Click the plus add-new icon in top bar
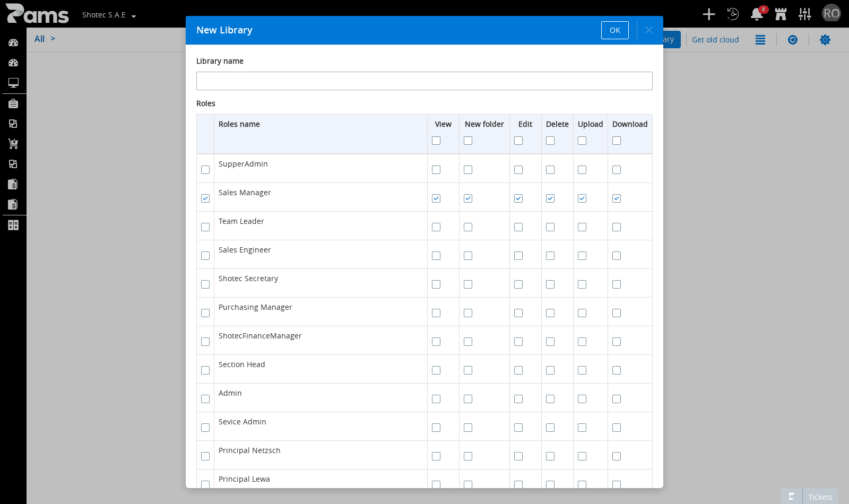849x504 pixels. pyautogui.click(x=709, y=14)
